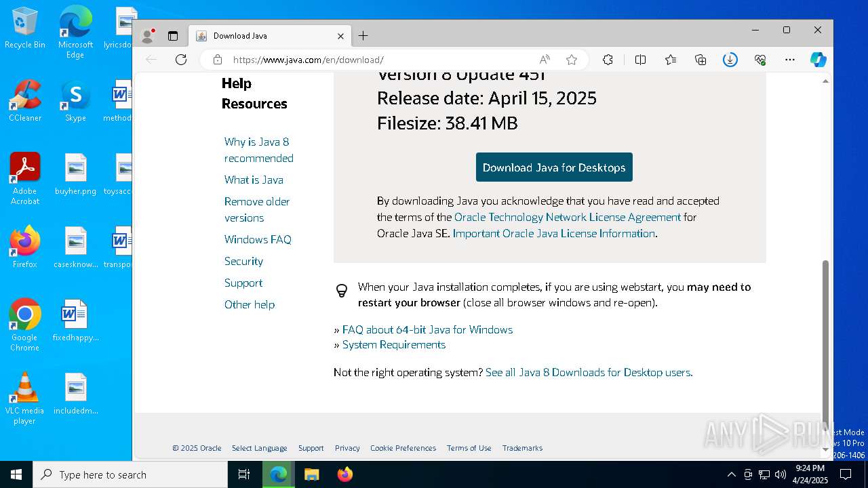Open the notification center icon

point(845,474)
